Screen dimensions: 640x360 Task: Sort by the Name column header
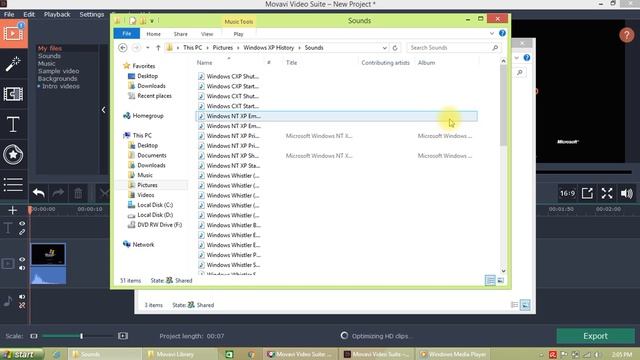(204, 62)
